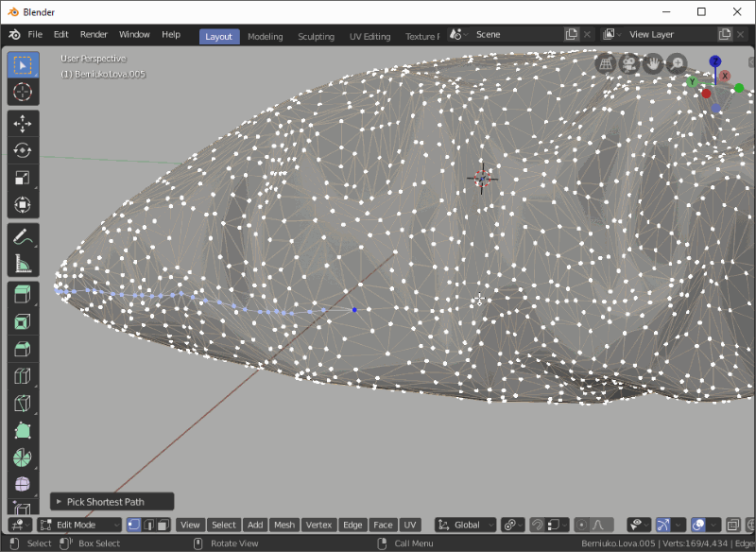
Task: Open the Mesh menu
Action: pyautogui.click(x=283, y=524)
